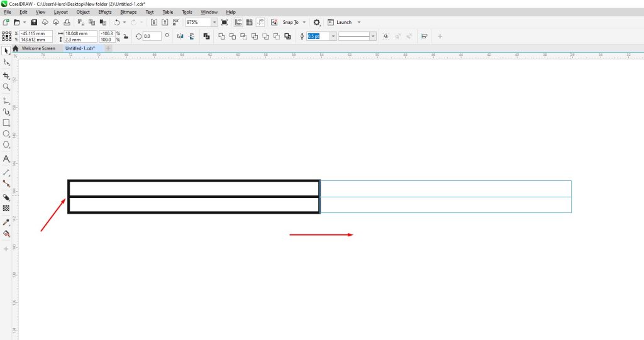Toggle Snap off button
This screenshot has width=644, height=340.
(x=274, y=22)
